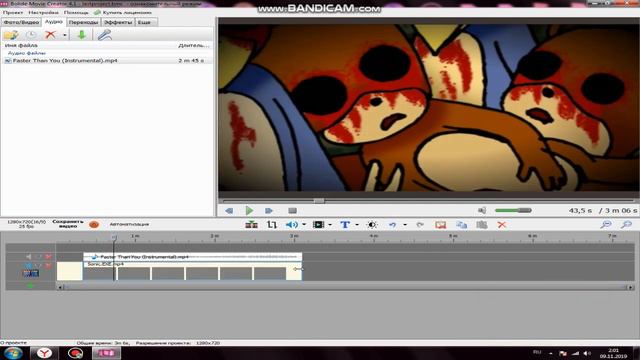Step forward one frame in preview
The width and height of the screenshot is (640, 360).
[x=269, y=211]
